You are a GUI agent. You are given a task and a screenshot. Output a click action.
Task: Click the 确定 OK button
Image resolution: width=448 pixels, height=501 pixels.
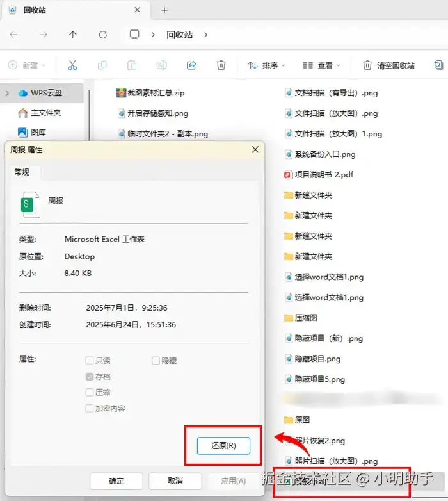[116, 481]
